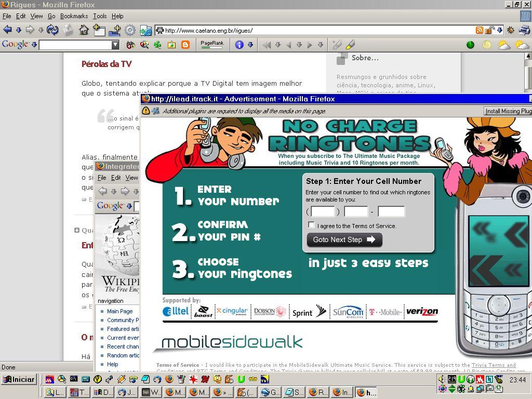Click the highlighter pen toolbar icon

pos(351,45)
